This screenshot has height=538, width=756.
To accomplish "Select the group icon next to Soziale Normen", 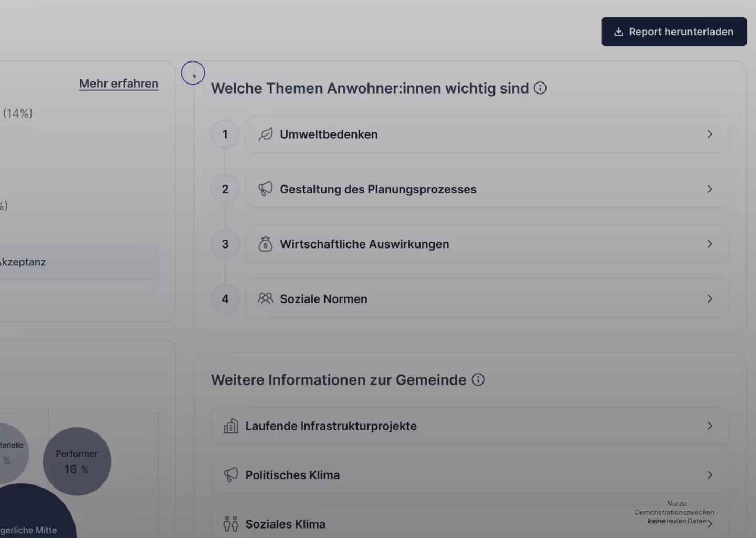I will [x=266, y=298].
